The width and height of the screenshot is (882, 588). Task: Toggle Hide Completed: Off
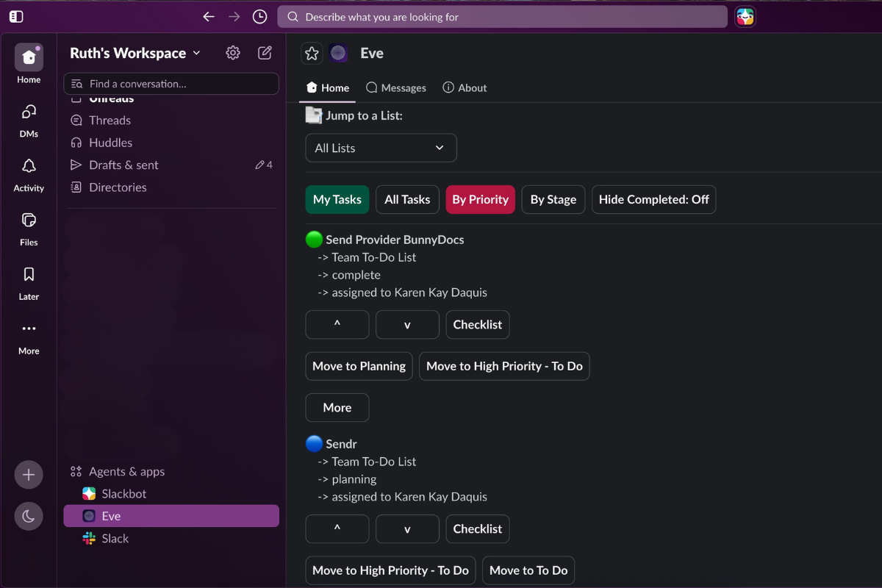(x=654, y=199)
